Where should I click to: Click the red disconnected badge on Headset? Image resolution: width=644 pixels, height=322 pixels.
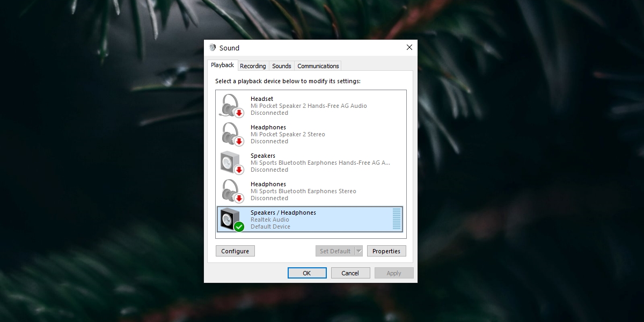point(238,112)
